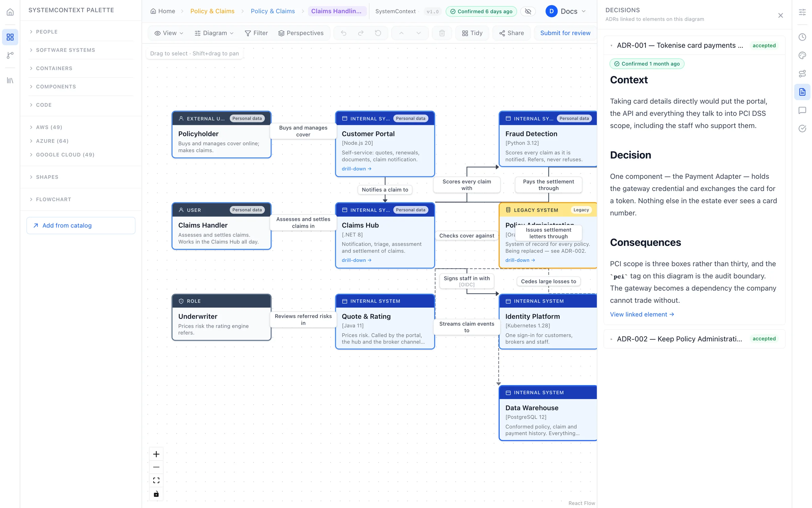Open the Docs user dropdown
Viewport: 812px width, 508px height.
pos(566,11)
